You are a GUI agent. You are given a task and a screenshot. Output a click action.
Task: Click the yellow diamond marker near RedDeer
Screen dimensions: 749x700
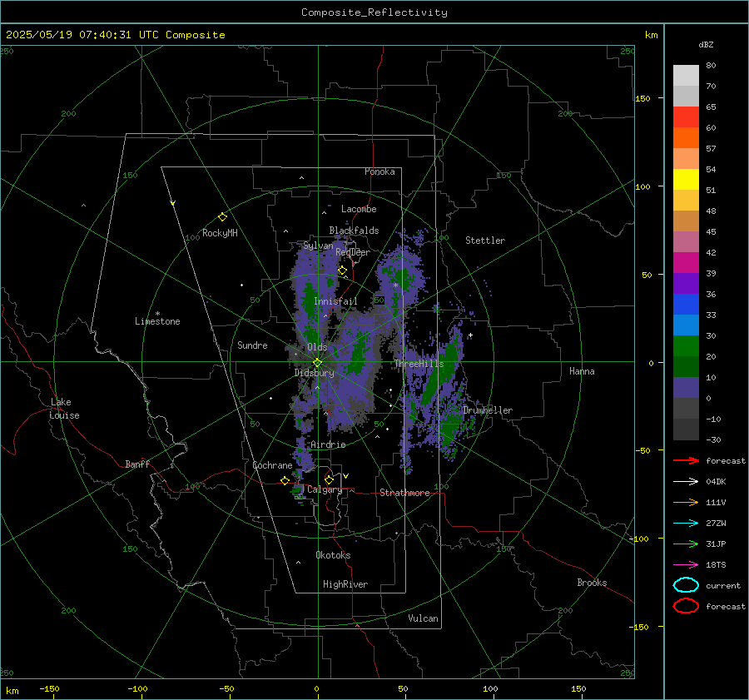(342, 271)
